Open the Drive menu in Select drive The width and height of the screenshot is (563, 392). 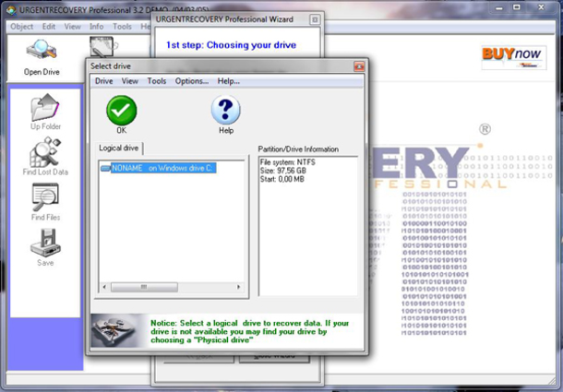click(103, 81)
